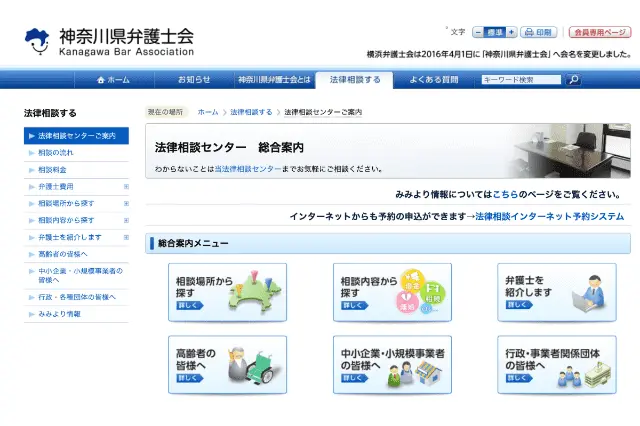Open 中小企業・小規模事業者の皆様へ in sidebar
The width and height of the screenshot is (640, 426).
76,275
